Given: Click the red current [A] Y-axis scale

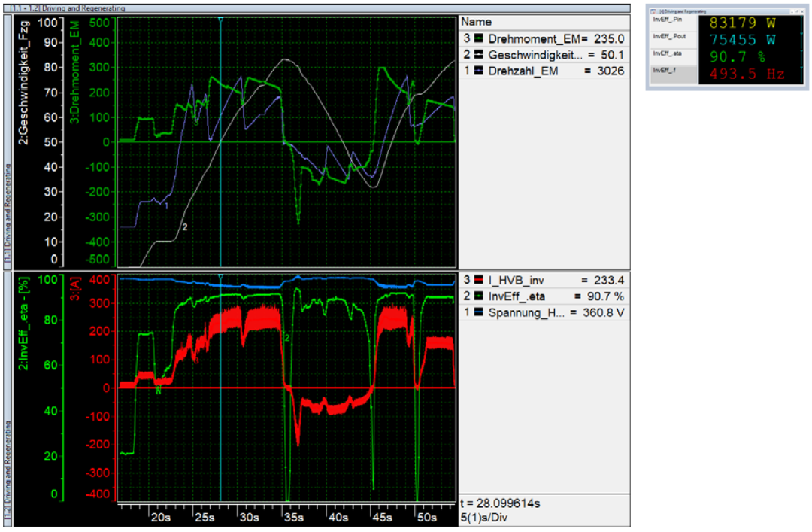Looking at the screenshot, I should pyautogui.click(x=103, y=388).
